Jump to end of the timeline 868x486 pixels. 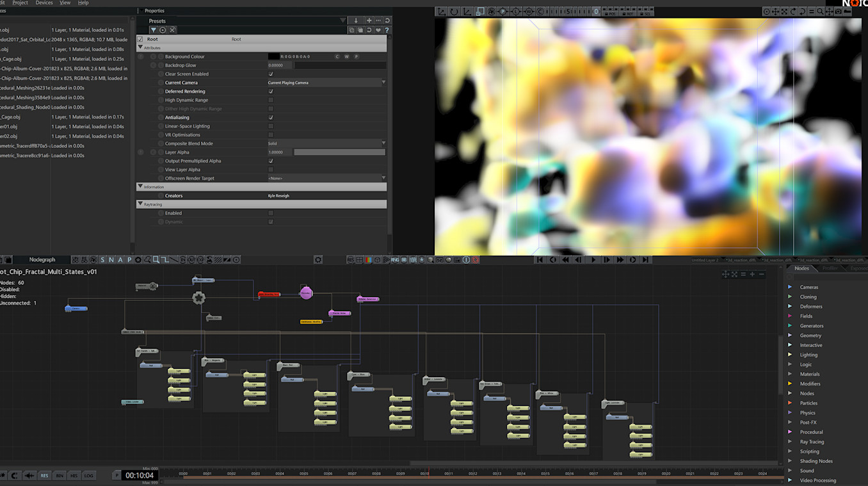tap(646, 260)
